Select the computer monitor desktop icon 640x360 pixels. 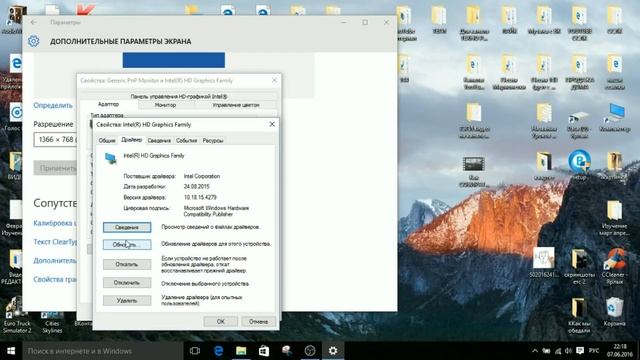pyautogui.click(x=615, y=118)
